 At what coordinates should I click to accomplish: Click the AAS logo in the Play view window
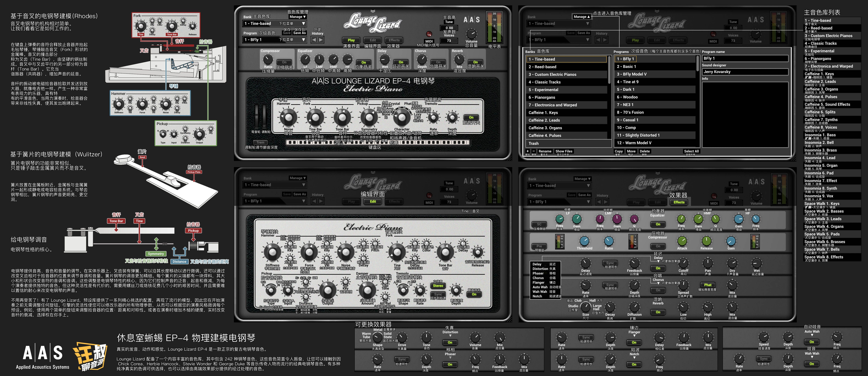pos(471,20)
